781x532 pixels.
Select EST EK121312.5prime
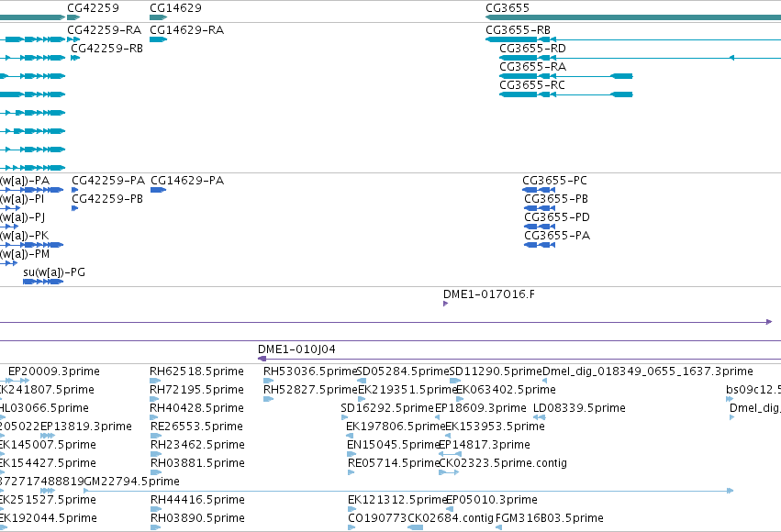pyautogui.click(x=397, y=500)
